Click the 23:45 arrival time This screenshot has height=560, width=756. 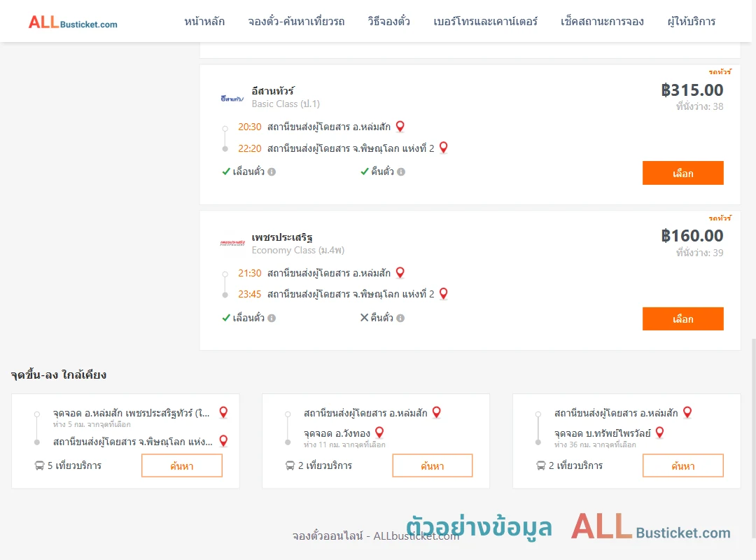click(250, 294)
